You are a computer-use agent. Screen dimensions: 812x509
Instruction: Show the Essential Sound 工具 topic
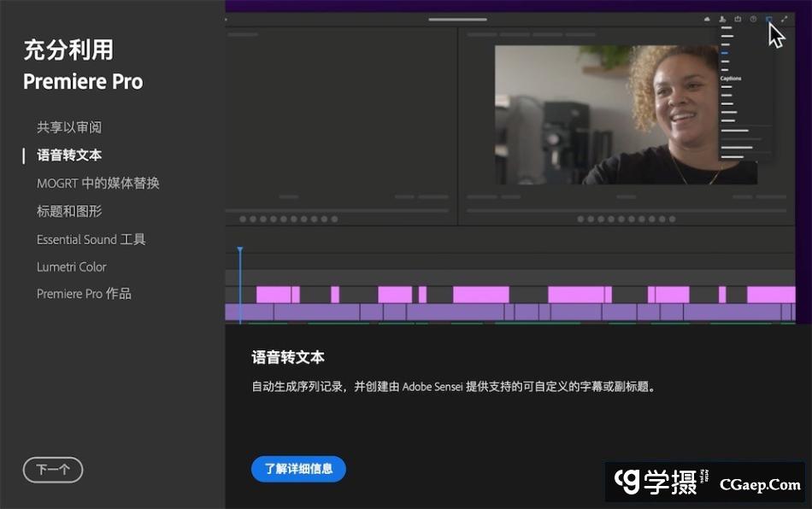tap(91, 239)
